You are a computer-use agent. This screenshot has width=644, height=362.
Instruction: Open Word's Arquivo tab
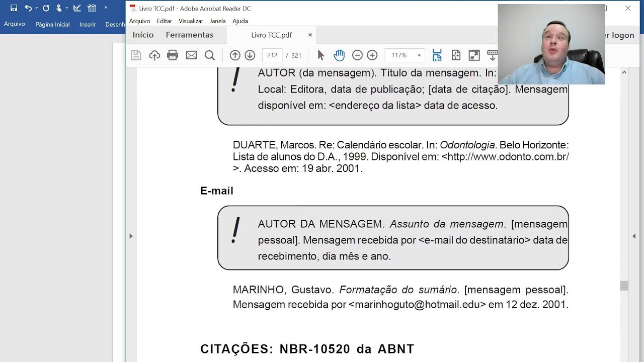tap(15, 24)
